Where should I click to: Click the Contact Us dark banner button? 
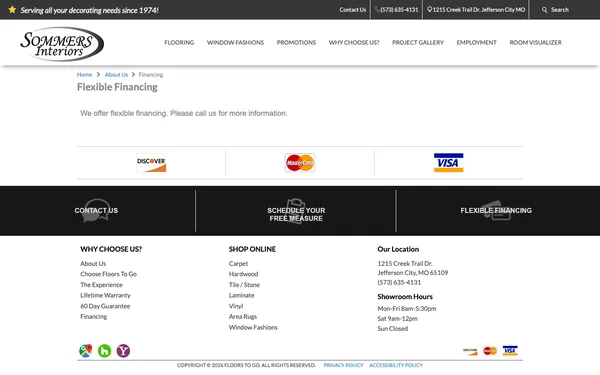(x=96, y=210)
